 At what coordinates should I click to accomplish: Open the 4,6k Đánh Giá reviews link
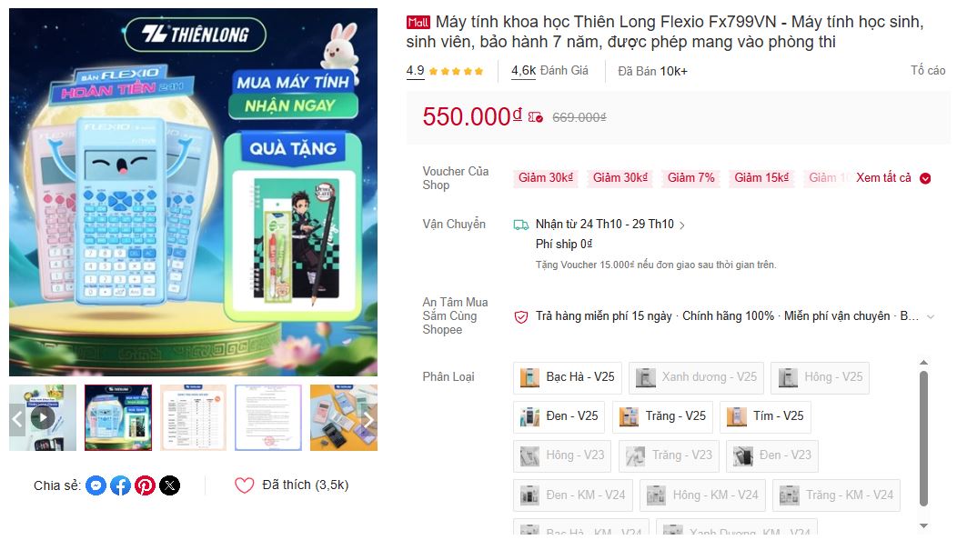click(x=549, y=71)
